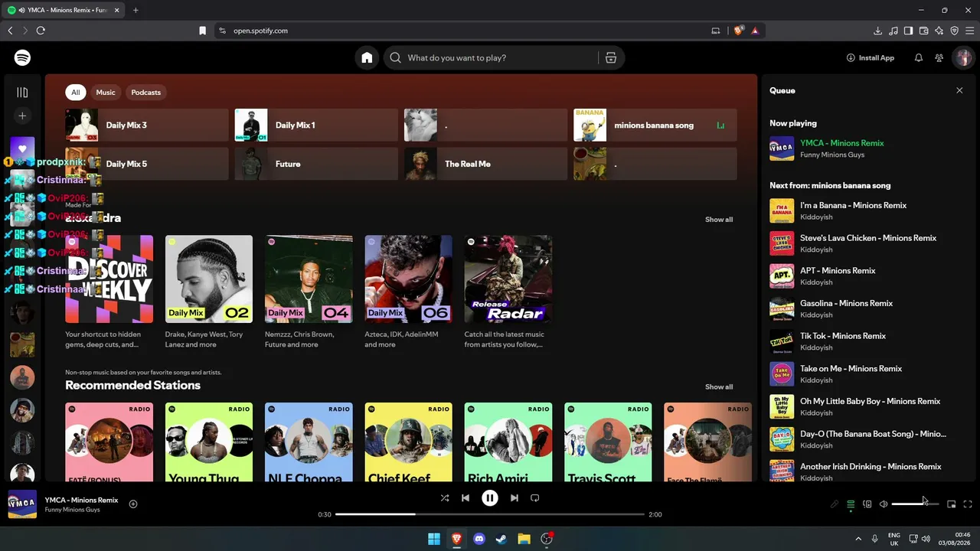Toggle shuffle playback
980x551 pixels.
(x=445, y=498)
